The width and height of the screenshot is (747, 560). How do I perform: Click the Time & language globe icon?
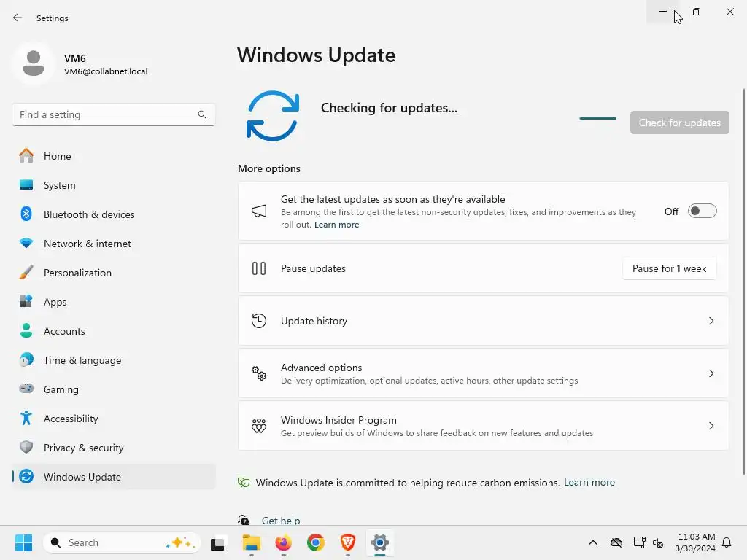click(26, 360)
